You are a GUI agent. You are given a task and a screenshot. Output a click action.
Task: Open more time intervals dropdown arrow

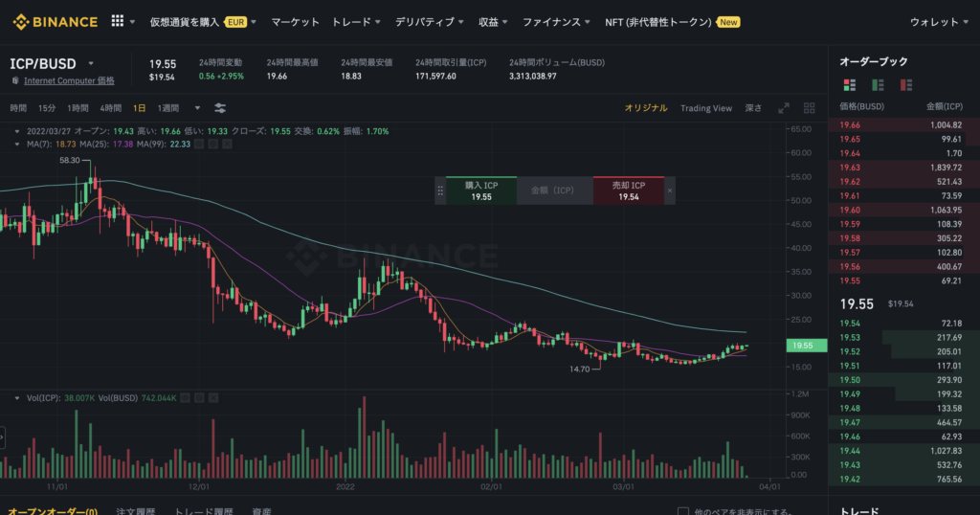click(197, 108)
